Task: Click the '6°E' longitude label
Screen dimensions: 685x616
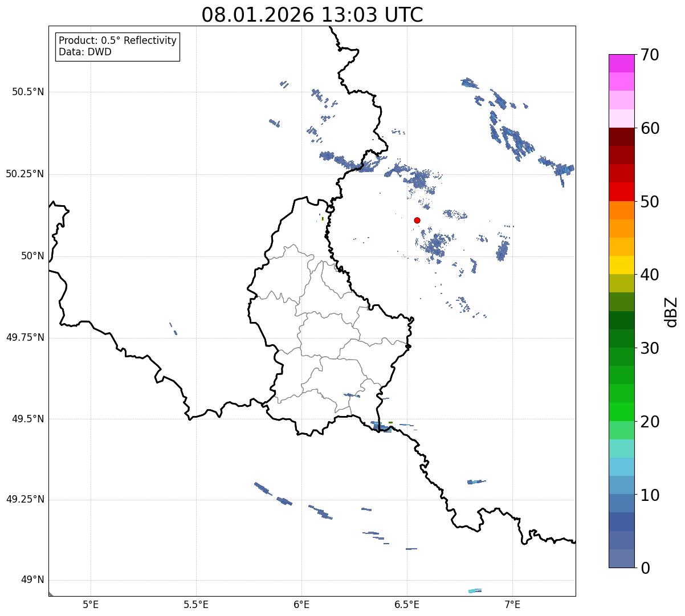Action: click(301, 604)
